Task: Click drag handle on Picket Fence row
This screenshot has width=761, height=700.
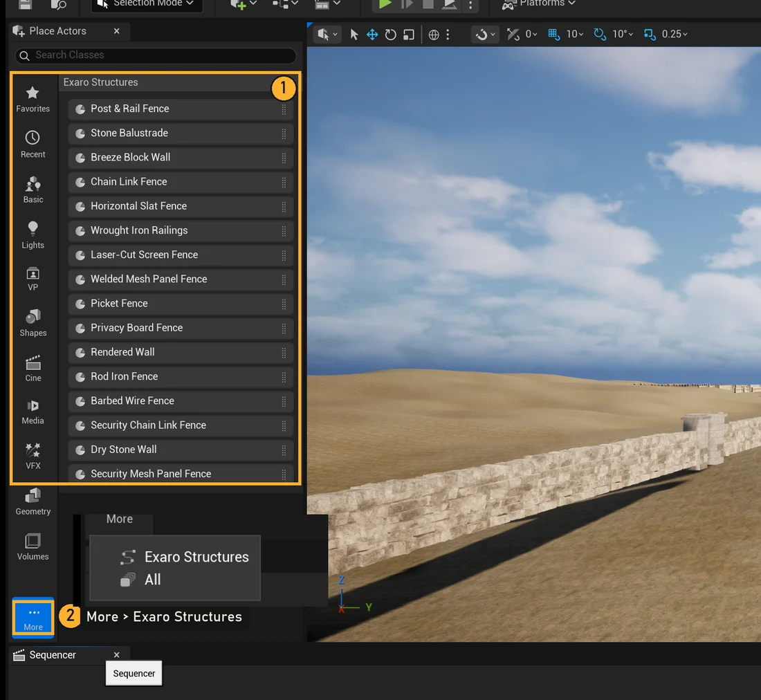Action: click(x=284, y=304)
